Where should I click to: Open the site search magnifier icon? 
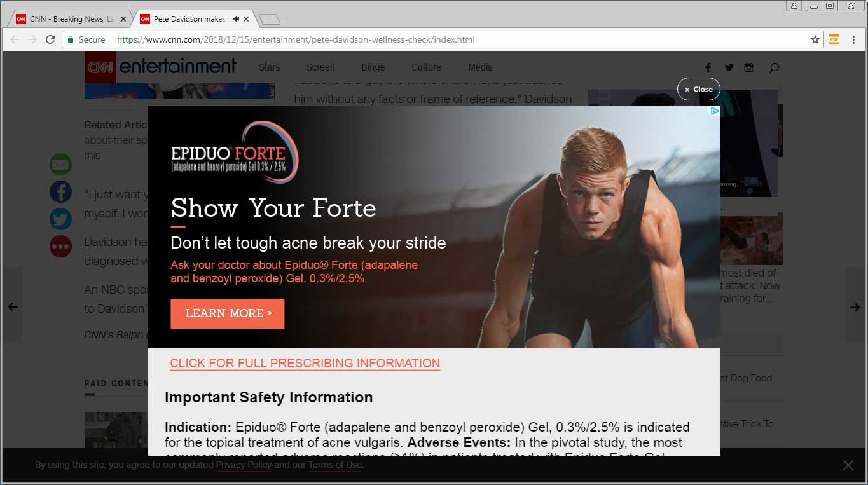[774, 67]
